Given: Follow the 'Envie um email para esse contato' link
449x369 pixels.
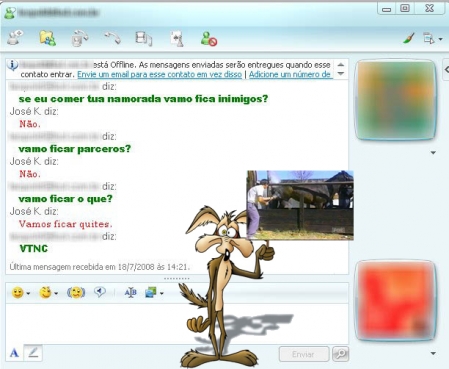Looking at the screenshot, I should tap(159, 74).
